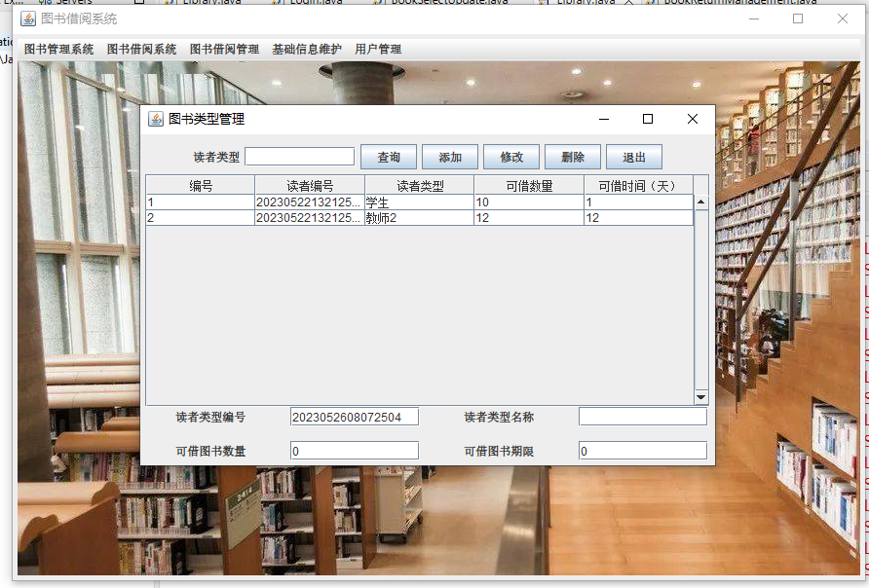Minimize the 图书借阅系统 main window

coord(754,18)
